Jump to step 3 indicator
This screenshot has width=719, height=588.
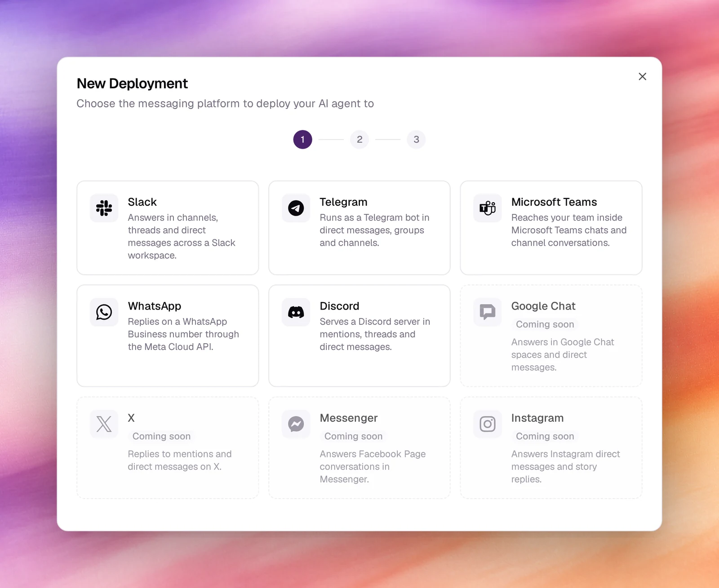(416, 139)
